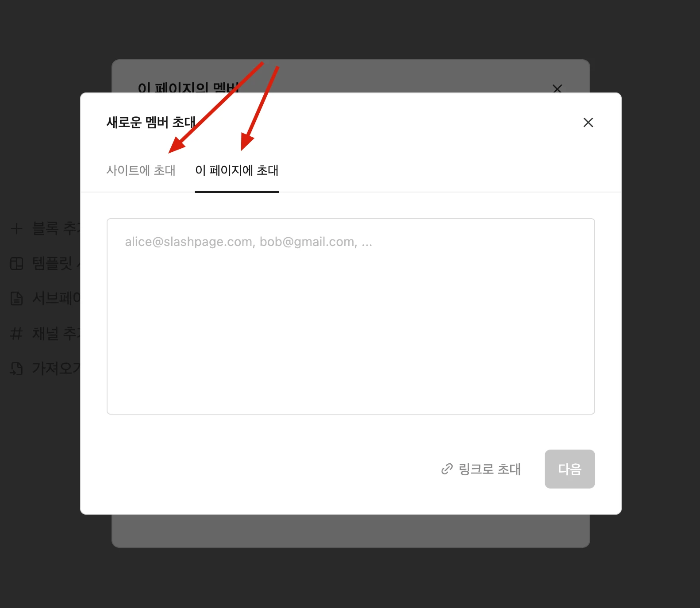This screenshot has height=608, width=700.
Task: Switch to the 사이트에 초대 tab
Action: coord(141,170)
